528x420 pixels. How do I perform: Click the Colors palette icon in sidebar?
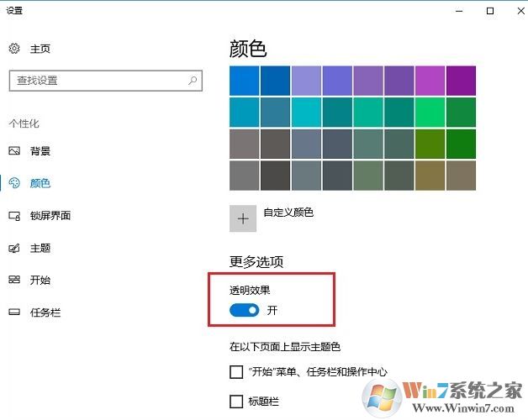pyautogui.click(x=13, y=183)
